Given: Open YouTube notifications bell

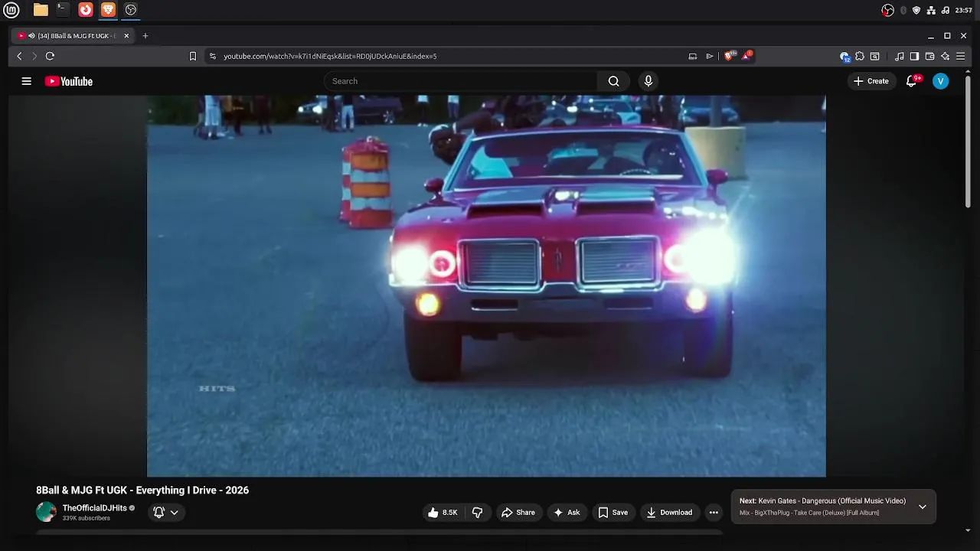Looking at the screenshot, I should 911,81.
